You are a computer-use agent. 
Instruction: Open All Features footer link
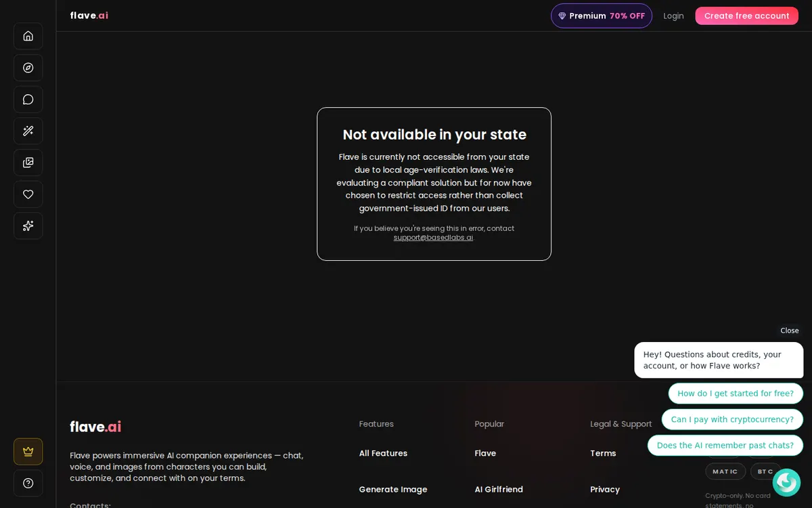tap(383, 453)
